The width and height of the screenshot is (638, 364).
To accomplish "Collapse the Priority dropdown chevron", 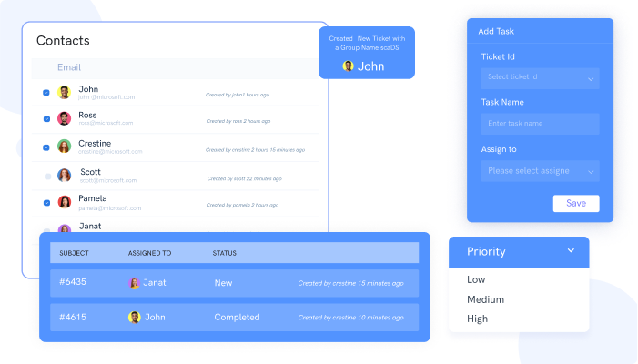I will (x=571, y=250).
